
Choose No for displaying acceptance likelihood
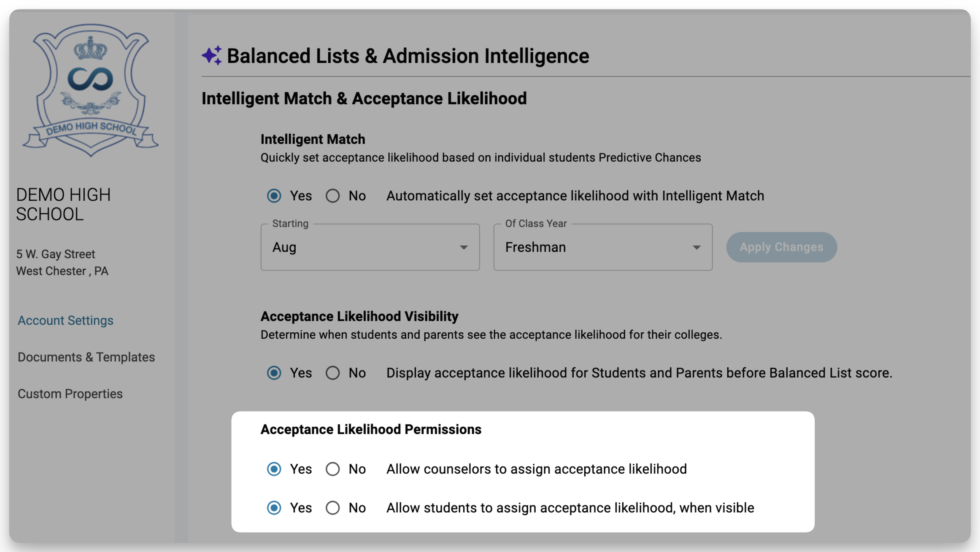(332, 373)
